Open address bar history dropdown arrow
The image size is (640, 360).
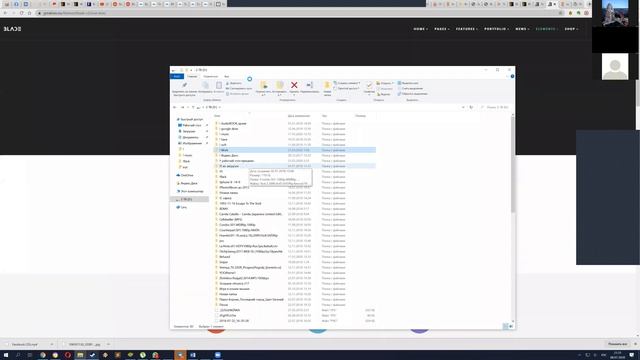click(463, 107)
